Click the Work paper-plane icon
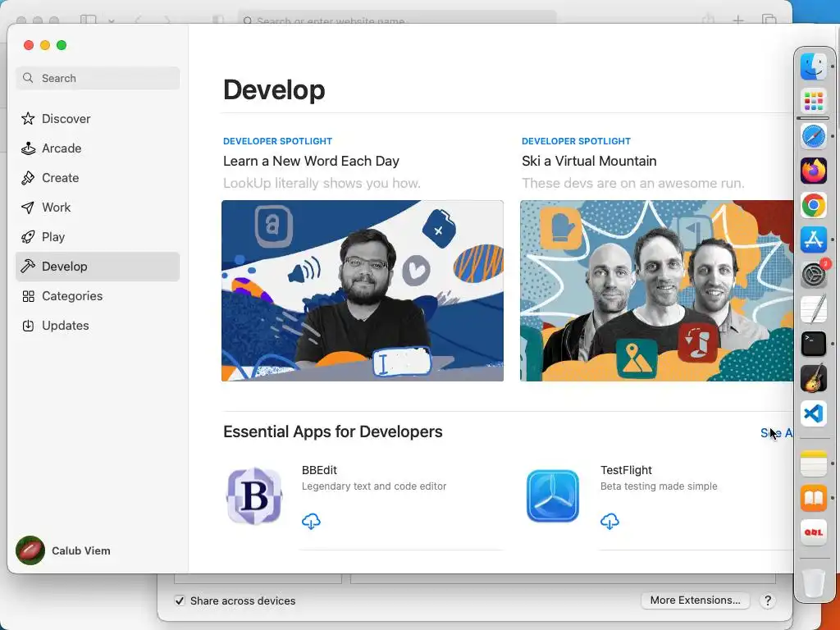 click(28, 207)
